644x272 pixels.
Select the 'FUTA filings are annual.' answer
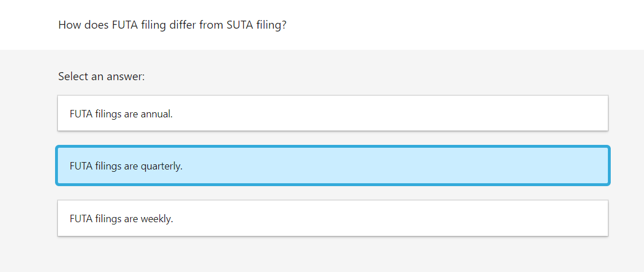click(x=333, y=113)
